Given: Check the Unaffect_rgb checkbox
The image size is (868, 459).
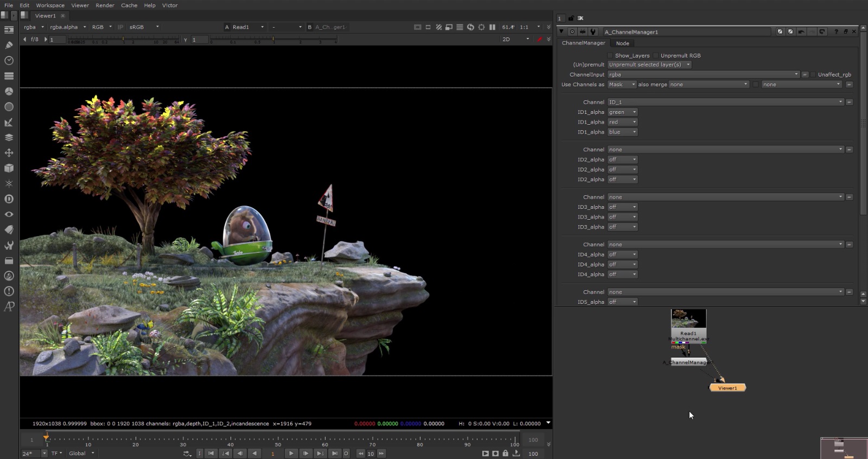Looking at the screenshot, I should tap(813, 74).
